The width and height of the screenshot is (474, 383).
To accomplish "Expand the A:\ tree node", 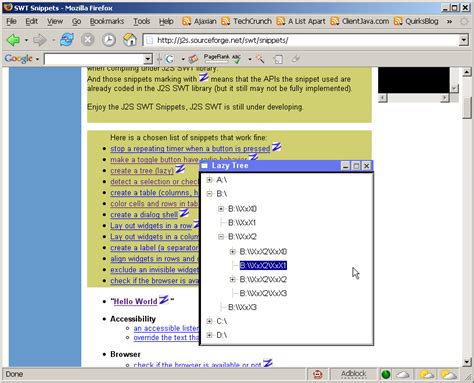I will point(209,180).
